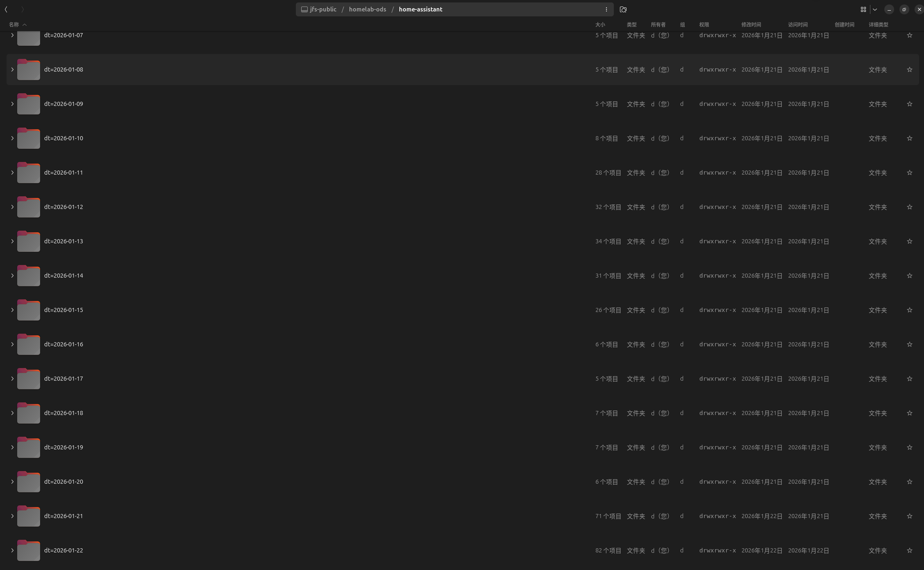
Task: Switch to grid view layout
Action: pyautogui.click(x=863, y=9)
